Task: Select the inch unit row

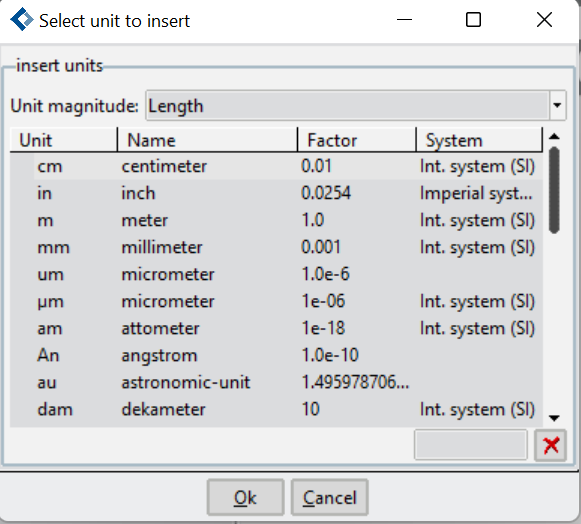Action: click(x=276, y=193)
